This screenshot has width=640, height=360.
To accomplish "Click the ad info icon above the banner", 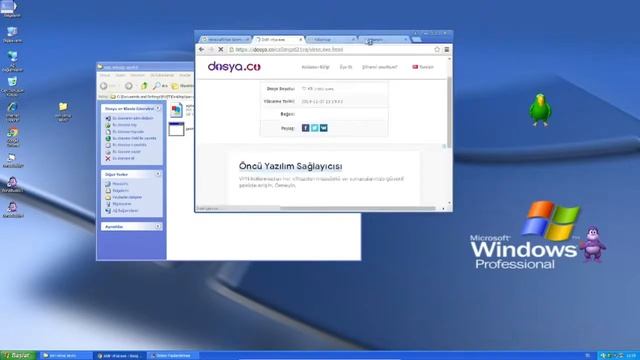I will pos(444,146).
